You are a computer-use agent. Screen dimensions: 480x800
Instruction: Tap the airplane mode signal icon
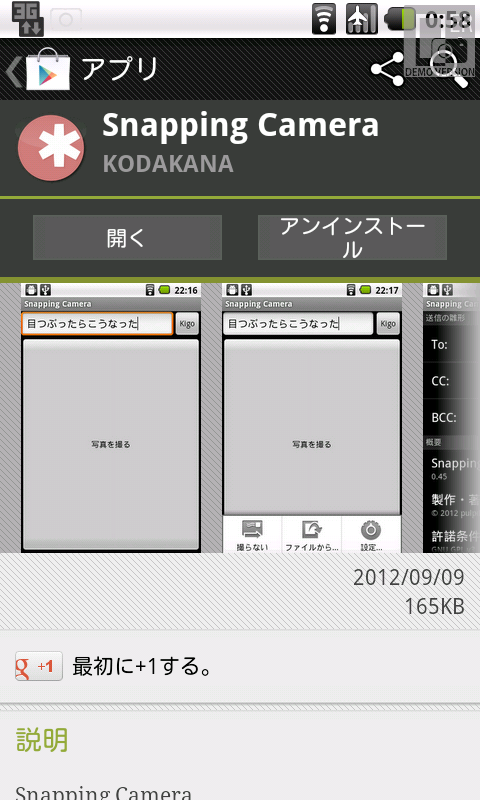[x=362, y=19]
